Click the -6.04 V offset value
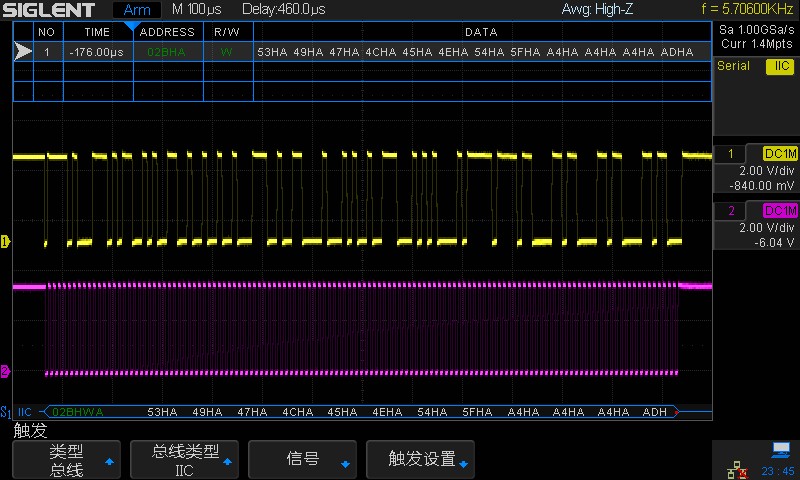800x480 pixels. click(774, 243)
